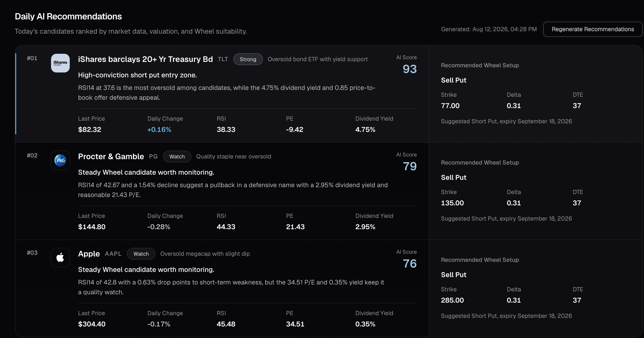This screenshot has width=644, height=338.
Task: Click the Strong badge on TLT
Action: (248, 59)
